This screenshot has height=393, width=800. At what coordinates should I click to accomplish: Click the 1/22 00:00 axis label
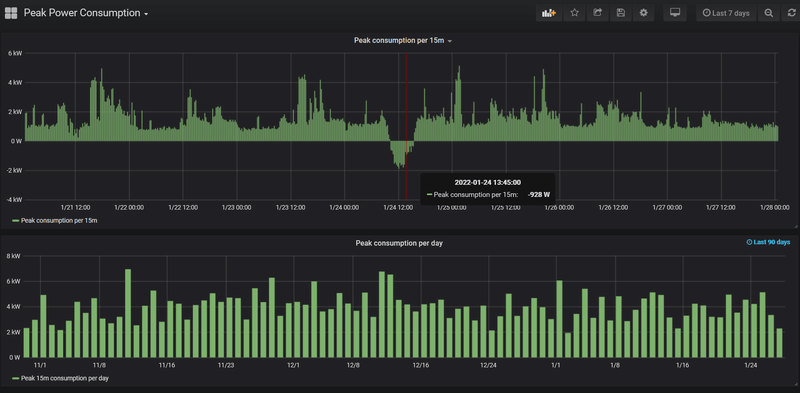[129, 208]
